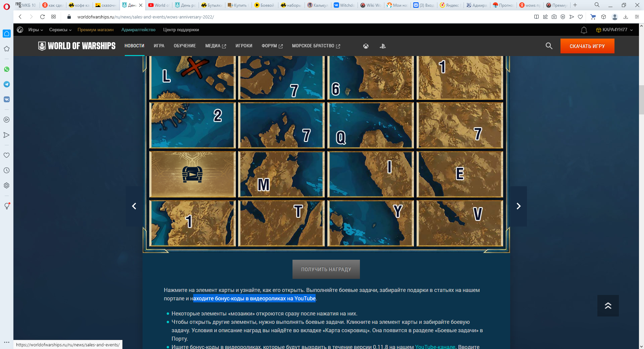644x349 pixels.
Task: Reload the page with the refresh icon
Action: [42, 17]
